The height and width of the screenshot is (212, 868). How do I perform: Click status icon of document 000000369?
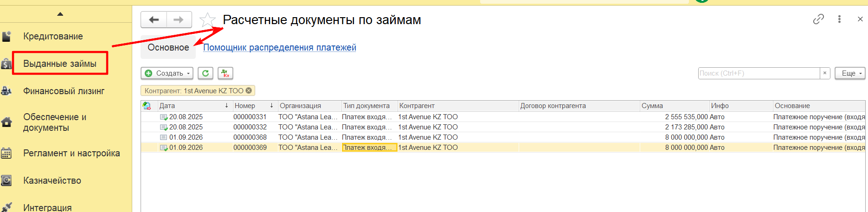coord(164,148)
